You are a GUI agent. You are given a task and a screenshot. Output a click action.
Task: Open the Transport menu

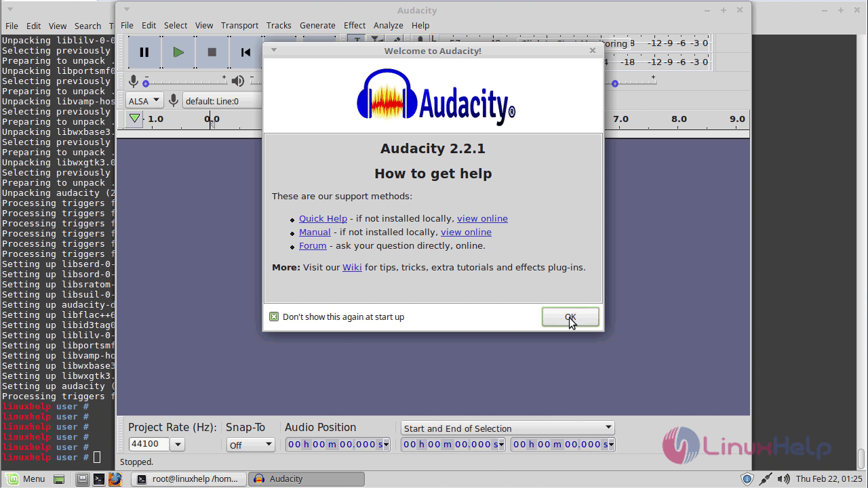(239, 25)
